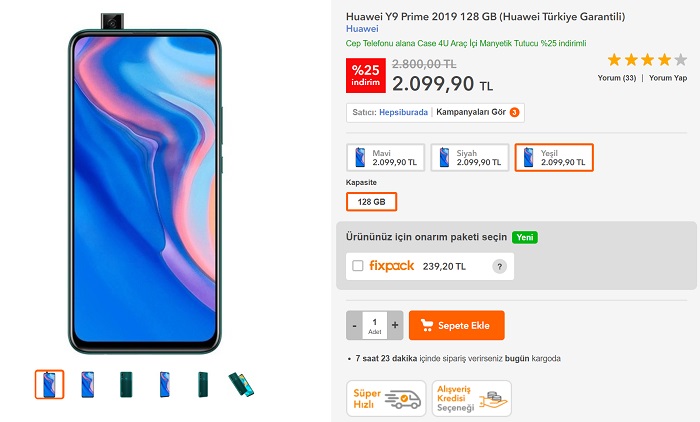Screen dimensions: 700x422
Task: Click the first gold rating star
Action: point(614,59)
